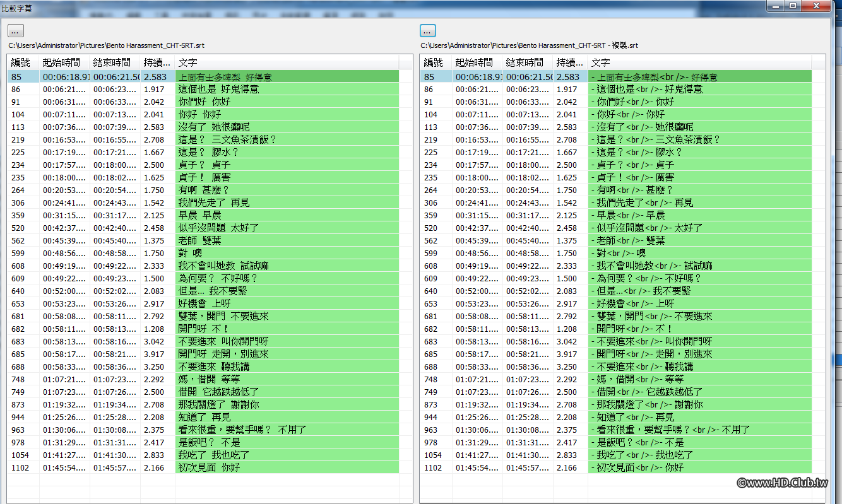Select left list text 我不會叫她教 試試嘛
This screenshot has height=504, width=842.
223,266
